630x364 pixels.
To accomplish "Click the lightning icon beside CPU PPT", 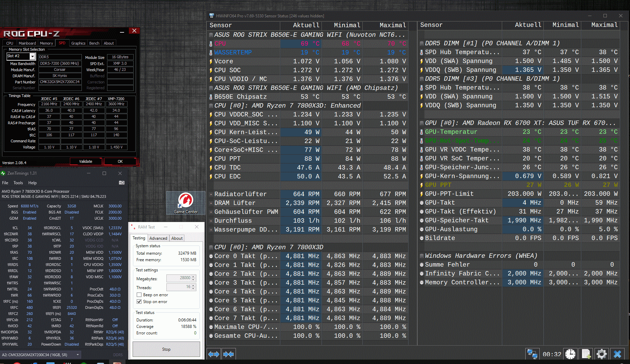I will pyautogui.click(x=211, y=159).
